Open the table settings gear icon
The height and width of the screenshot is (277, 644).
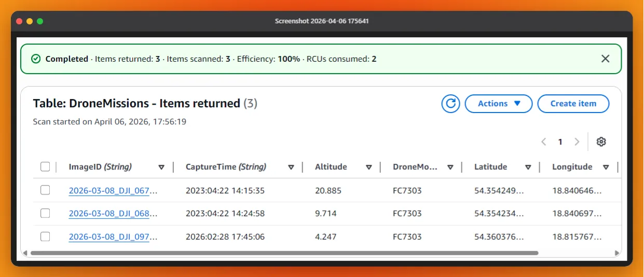(601, 142)
